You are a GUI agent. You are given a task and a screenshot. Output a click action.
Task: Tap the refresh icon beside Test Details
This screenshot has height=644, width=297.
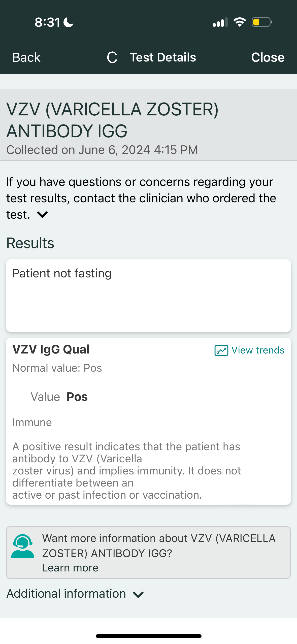click(112, 57)
